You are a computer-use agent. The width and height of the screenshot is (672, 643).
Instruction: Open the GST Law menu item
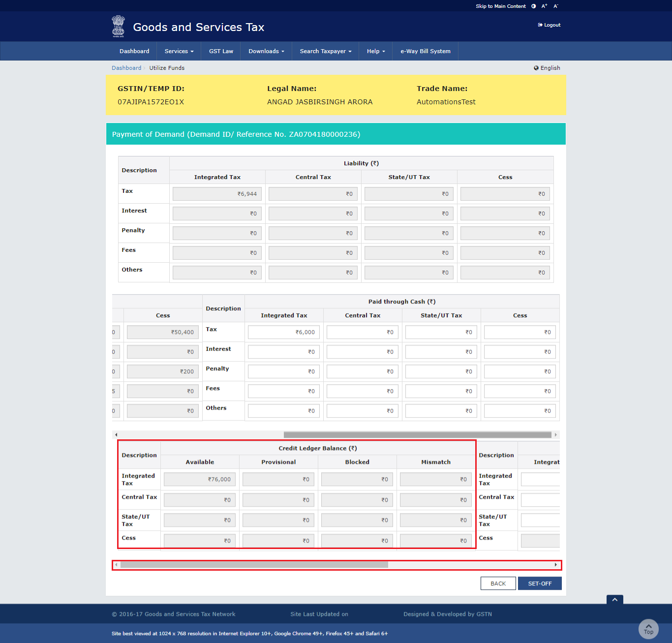point(221,51)
